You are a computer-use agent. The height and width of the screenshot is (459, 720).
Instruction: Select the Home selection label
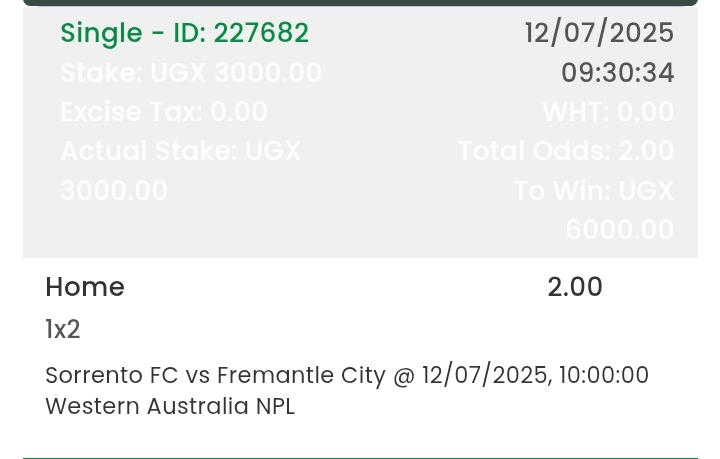point(85,287)
